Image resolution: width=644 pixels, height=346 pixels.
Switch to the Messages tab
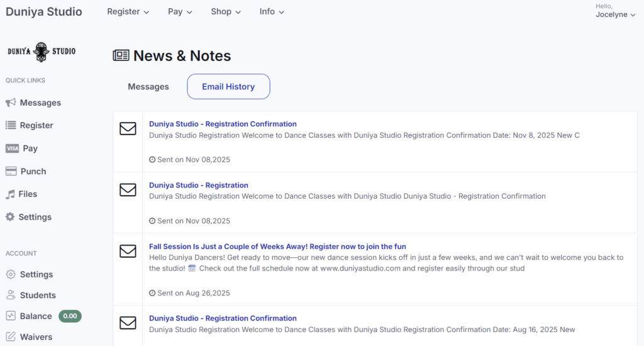[x=148, y=87]
